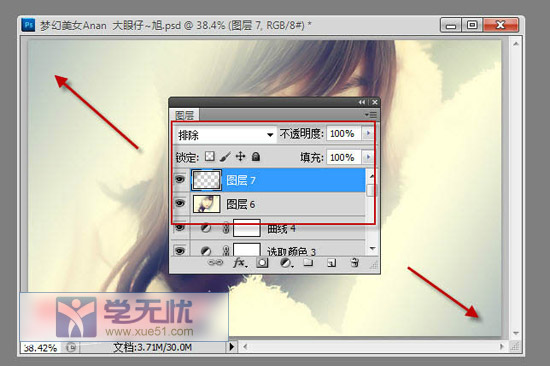Toggle visibility of 图层 7 layer

(x=180, y=180)
